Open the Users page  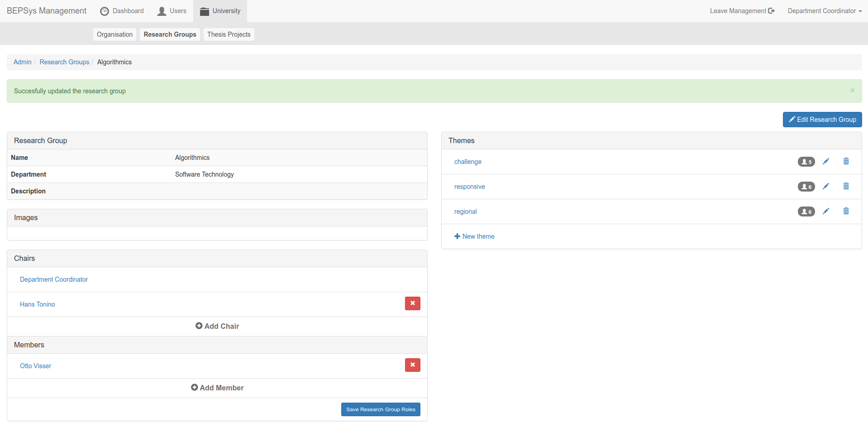click(x=172, y=11)
